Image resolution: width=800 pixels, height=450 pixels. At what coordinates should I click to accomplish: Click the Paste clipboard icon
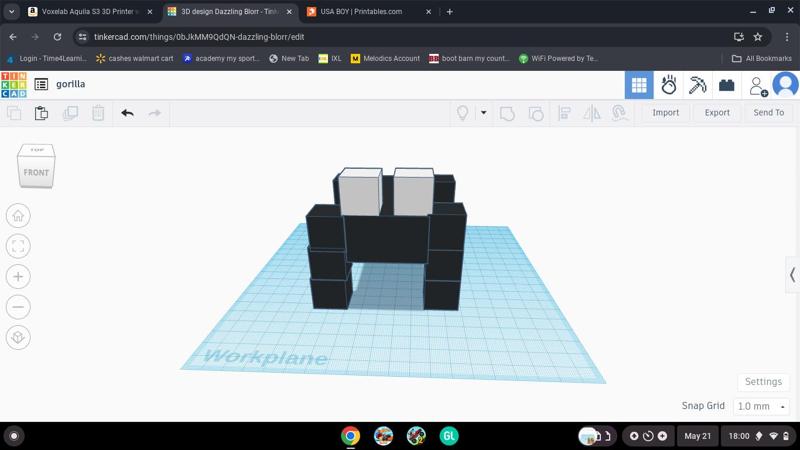[x=41, y=113]
